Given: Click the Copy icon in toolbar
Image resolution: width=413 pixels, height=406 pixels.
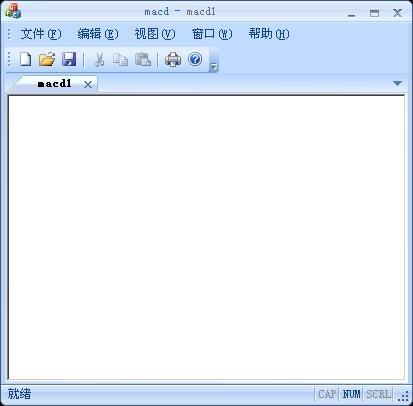Looking at the screenshot, I should 120,60.
